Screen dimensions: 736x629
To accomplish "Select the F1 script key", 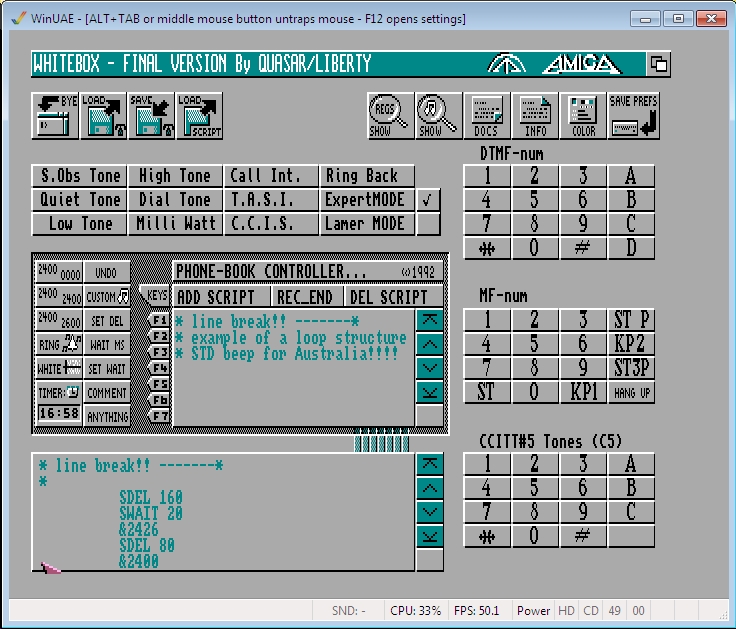I will [159, 320].
